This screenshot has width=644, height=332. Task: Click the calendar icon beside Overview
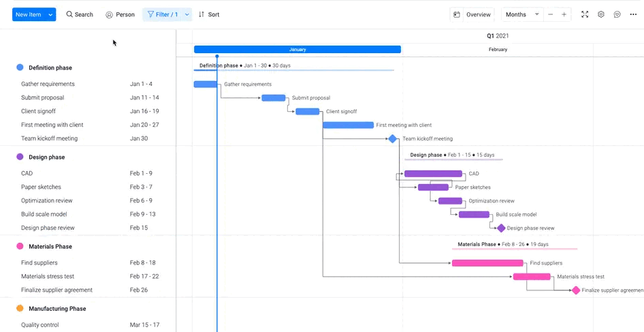pyautogui.click(x=457, y=14)
